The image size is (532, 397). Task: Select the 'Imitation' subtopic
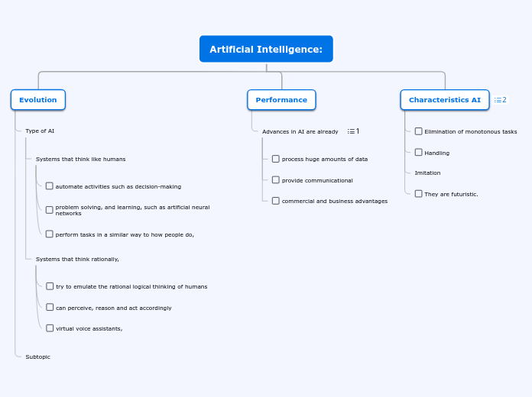(427, 173)
